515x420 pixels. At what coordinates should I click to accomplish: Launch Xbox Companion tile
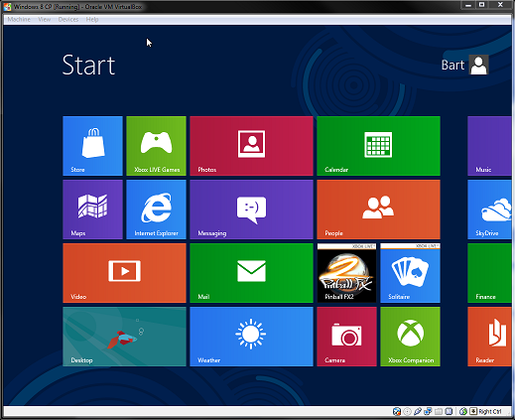pos(410,337)
